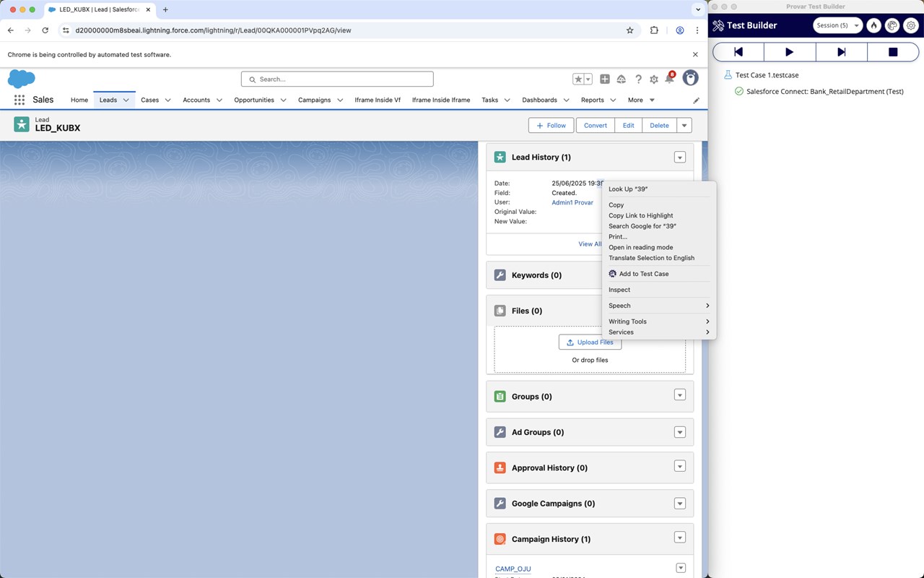Open a new Chrome tab
This screenshot has width=924, height=578.
coord(165,10)
